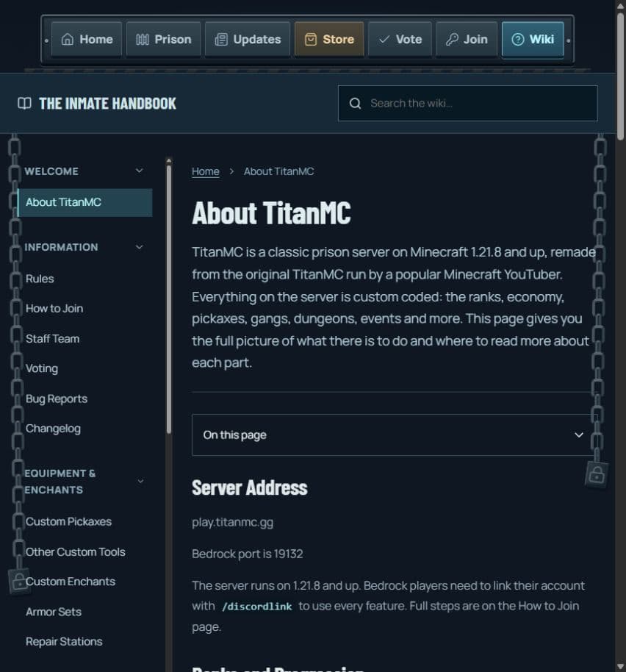626x672 pixels.
Task: Click the sidebar scrollbar thumb
Action: coord(169,299)
